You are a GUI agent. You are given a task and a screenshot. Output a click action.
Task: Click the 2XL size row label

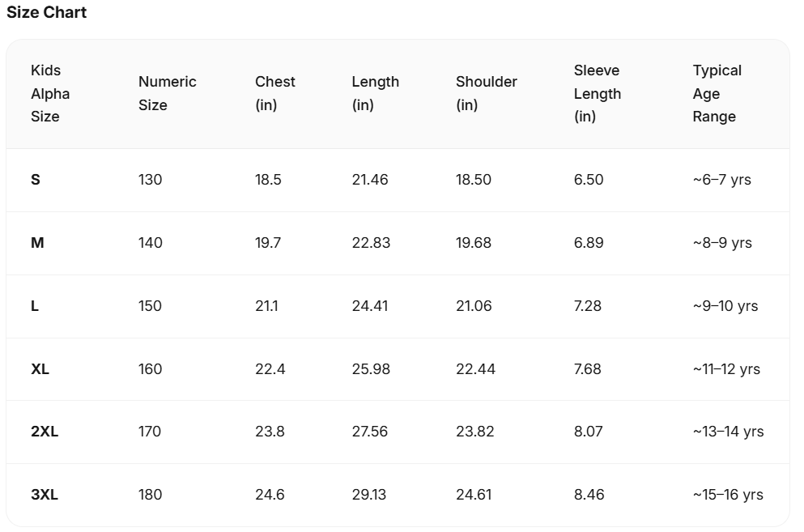pyautogui.click(x=45, y=432)
